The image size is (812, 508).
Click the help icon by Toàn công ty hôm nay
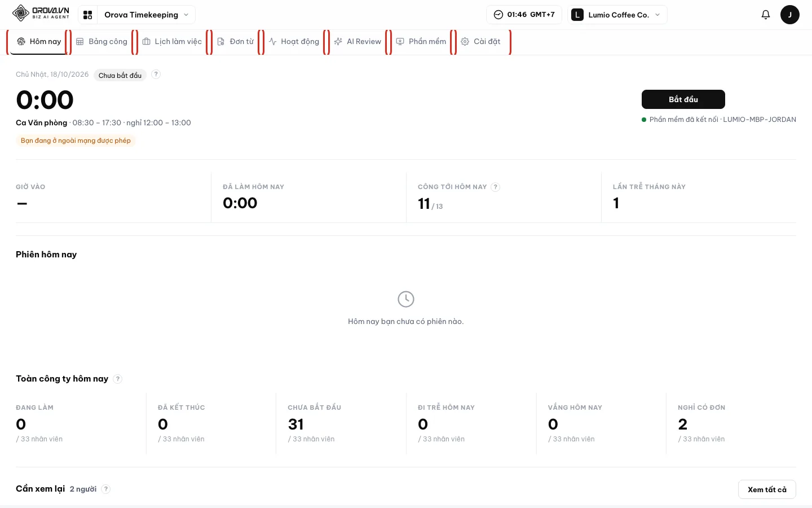pos(118,379)
